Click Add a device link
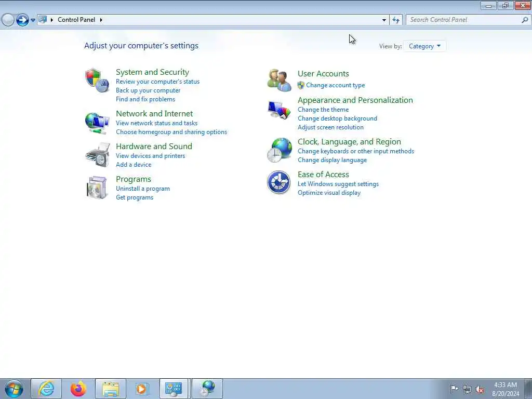The width and height of the screenshot is (532, 399). click(134, 165)
